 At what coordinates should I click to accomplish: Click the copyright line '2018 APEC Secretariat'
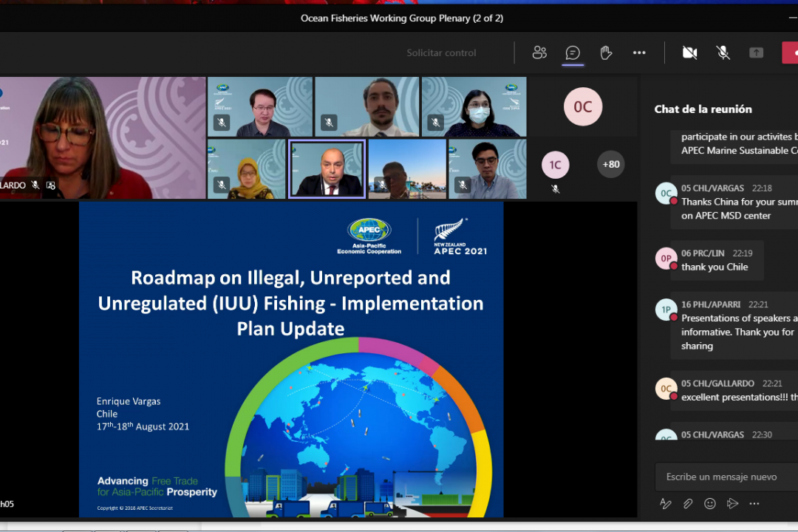[x=135, y=508]
